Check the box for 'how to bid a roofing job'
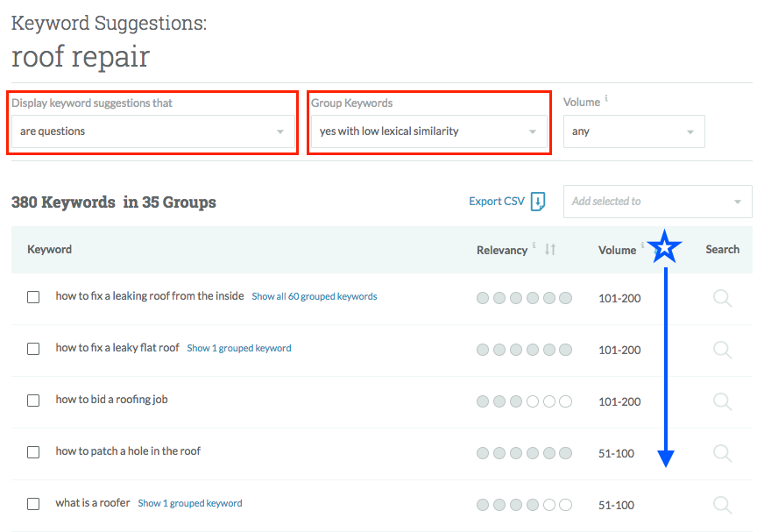This screenshot has height=532, width=757. coord(33,401)
